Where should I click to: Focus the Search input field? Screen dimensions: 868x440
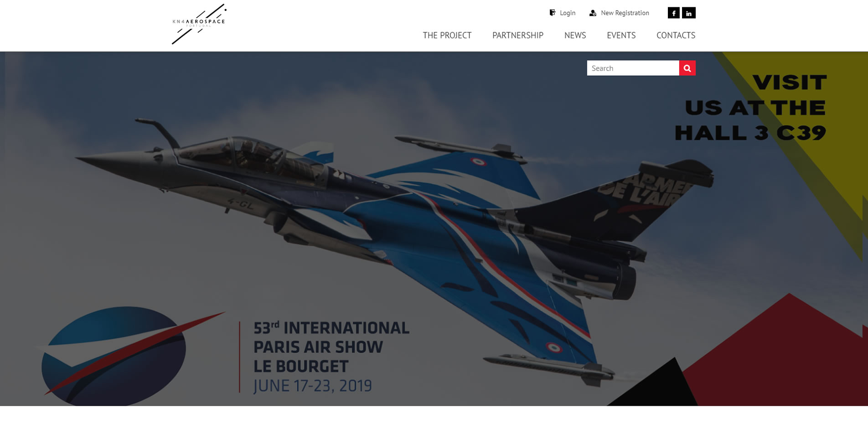tap(633, 68)
